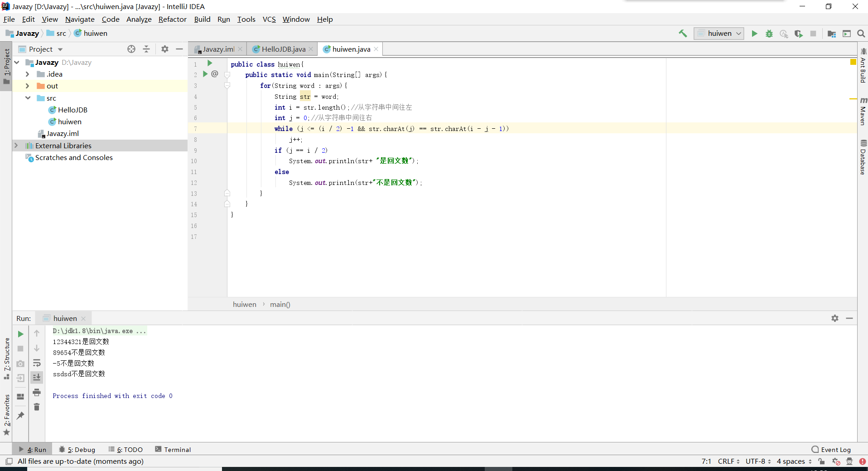Click the locate/scroll from source target icon
This screenshot has width=868, height=471.
click(131, 49)
